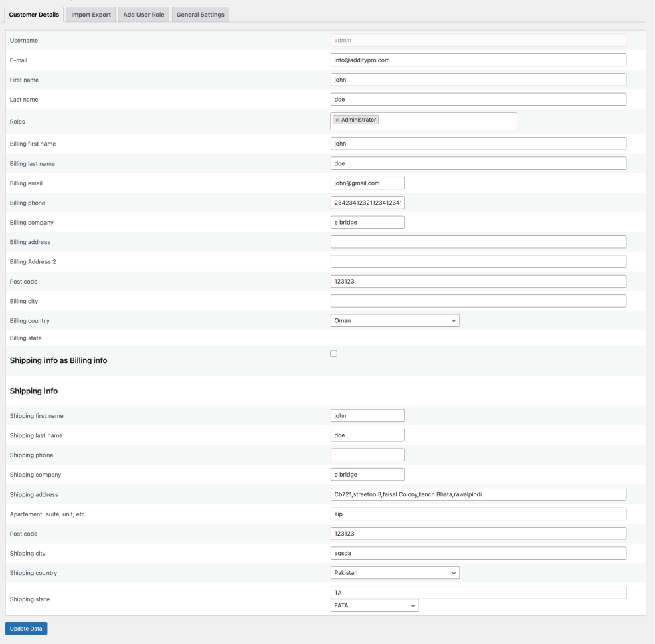Expand the Shipping country dropdown
Viewport: 655px width, 644px height.
click(395, 573)
